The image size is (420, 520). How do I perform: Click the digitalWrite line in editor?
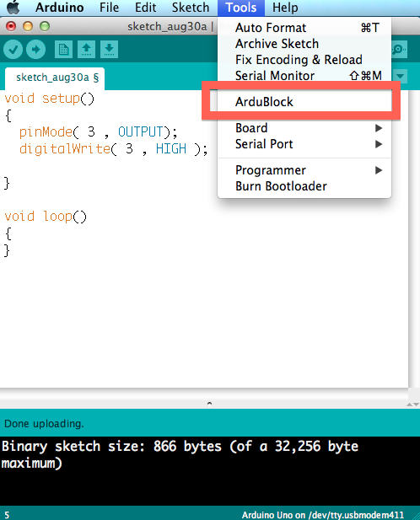tap(114, 149)
